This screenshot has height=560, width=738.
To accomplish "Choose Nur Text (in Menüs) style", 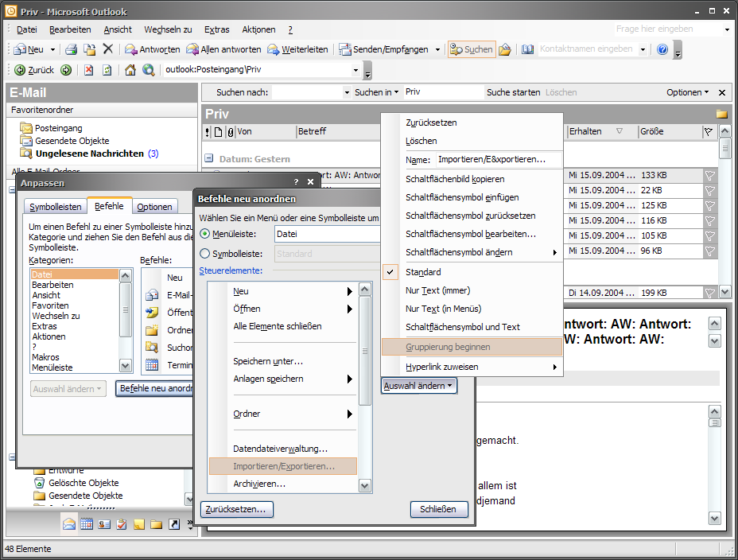I will point(472,309).
